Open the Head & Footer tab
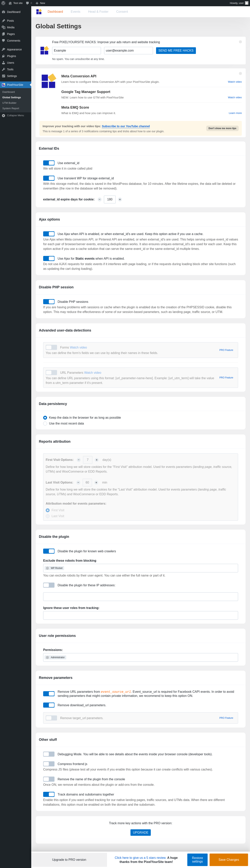The height and width of the screenshot is (868, 250). point(98,12)
